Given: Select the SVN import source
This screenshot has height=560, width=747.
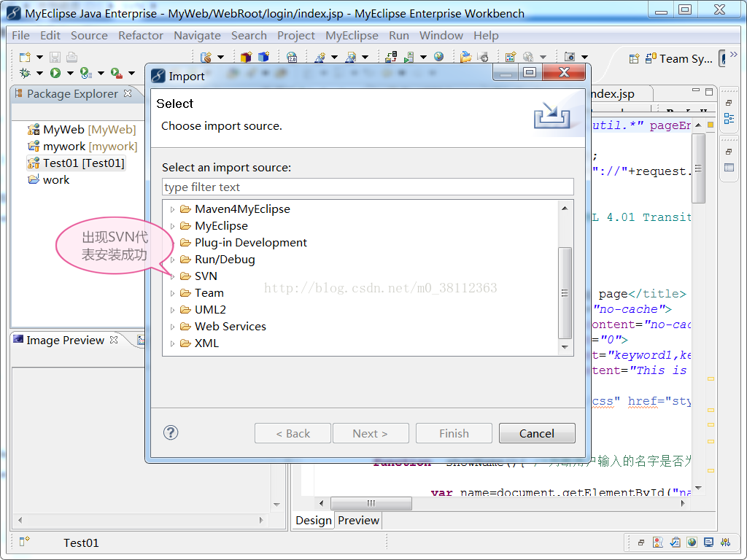Looking at the screenshot, I should pos(206,276).
